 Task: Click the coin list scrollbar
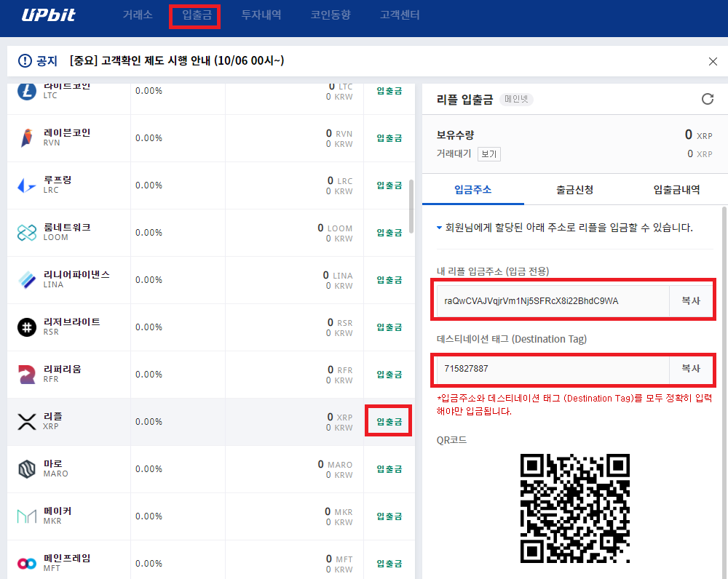point(411,207)
